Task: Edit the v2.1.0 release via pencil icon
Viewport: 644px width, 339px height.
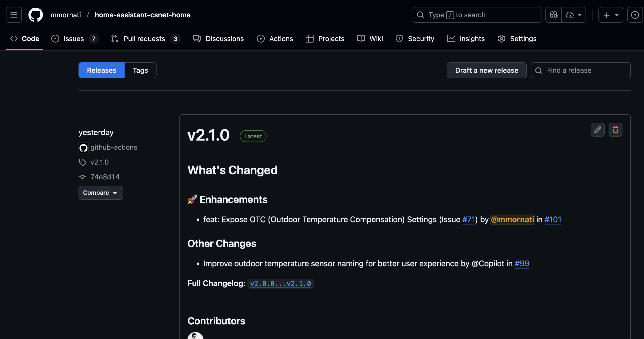Action: coord(597,130)
